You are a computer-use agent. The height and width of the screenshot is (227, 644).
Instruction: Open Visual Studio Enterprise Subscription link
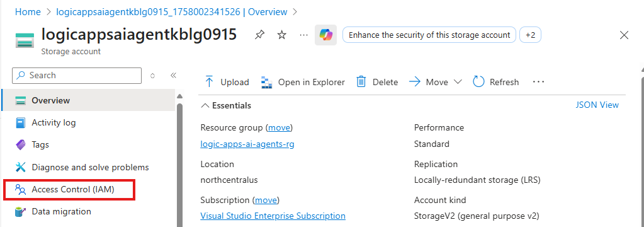(273, 216)
